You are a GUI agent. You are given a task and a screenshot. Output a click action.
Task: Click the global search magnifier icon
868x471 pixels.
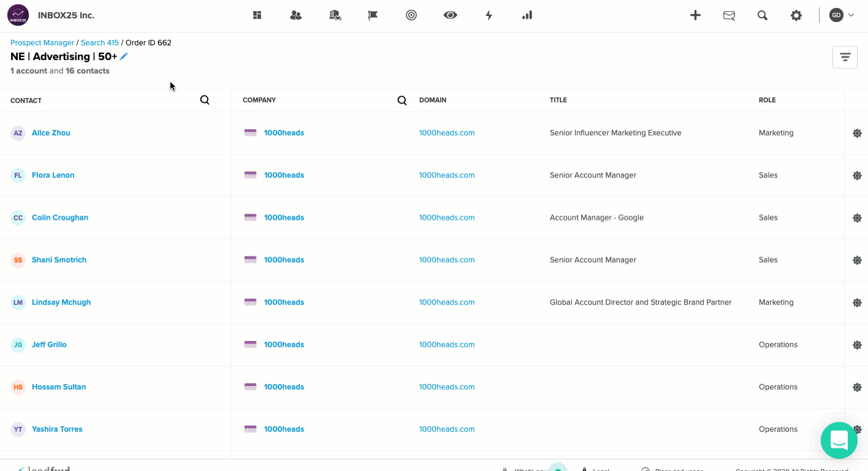pyautogui.click(x=763, y=15)
